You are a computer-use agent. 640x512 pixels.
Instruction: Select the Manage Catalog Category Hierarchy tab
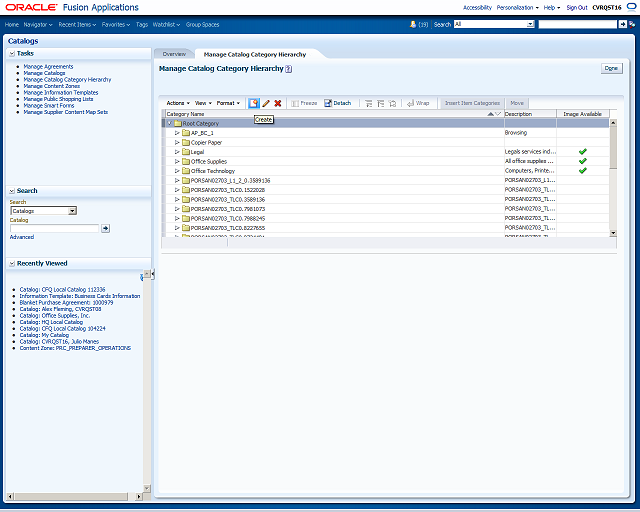click(255, 54)
